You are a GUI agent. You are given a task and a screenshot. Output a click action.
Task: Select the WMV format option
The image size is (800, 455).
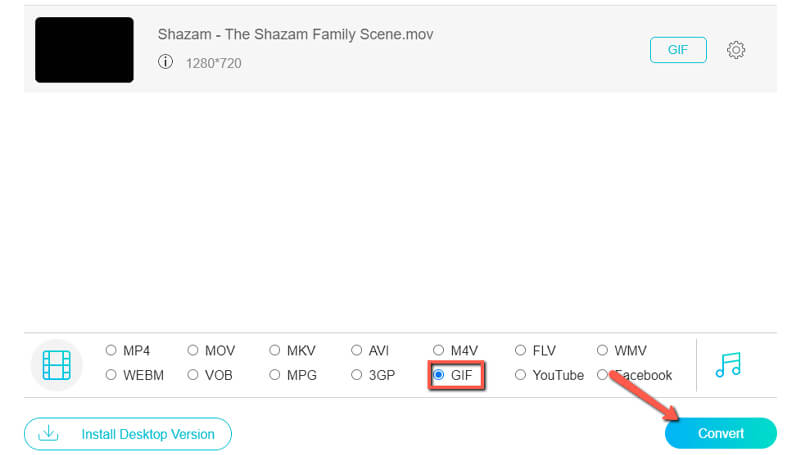(x=603, y=351)
